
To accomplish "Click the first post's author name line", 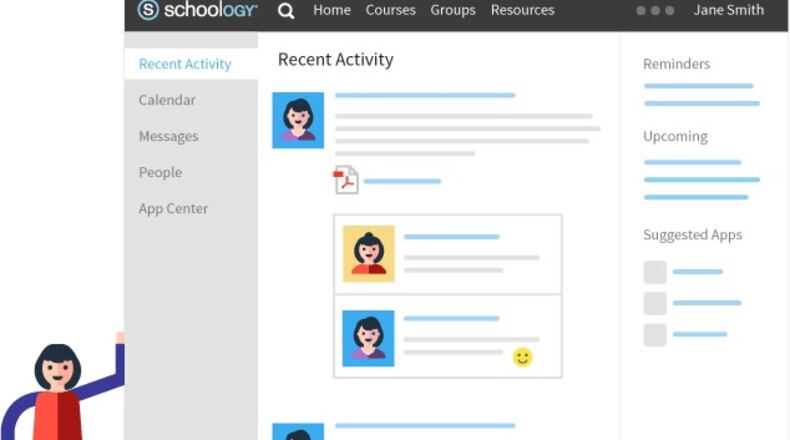I will (425, 95).
